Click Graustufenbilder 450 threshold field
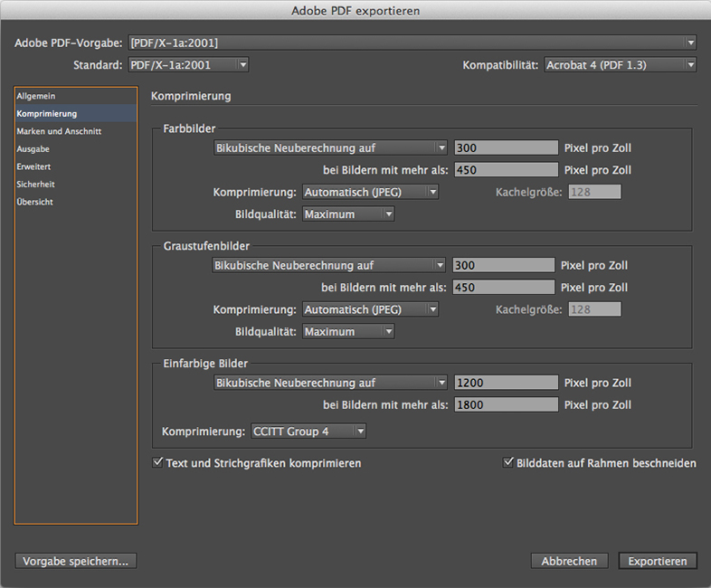 coord(503,288)
